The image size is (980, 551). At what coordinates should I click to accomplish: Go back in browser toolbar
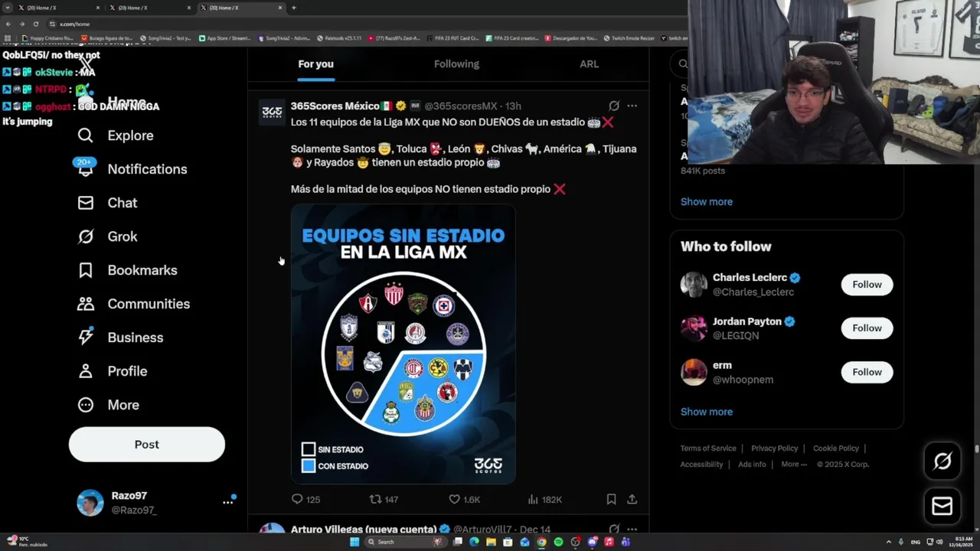coord(8,24)
